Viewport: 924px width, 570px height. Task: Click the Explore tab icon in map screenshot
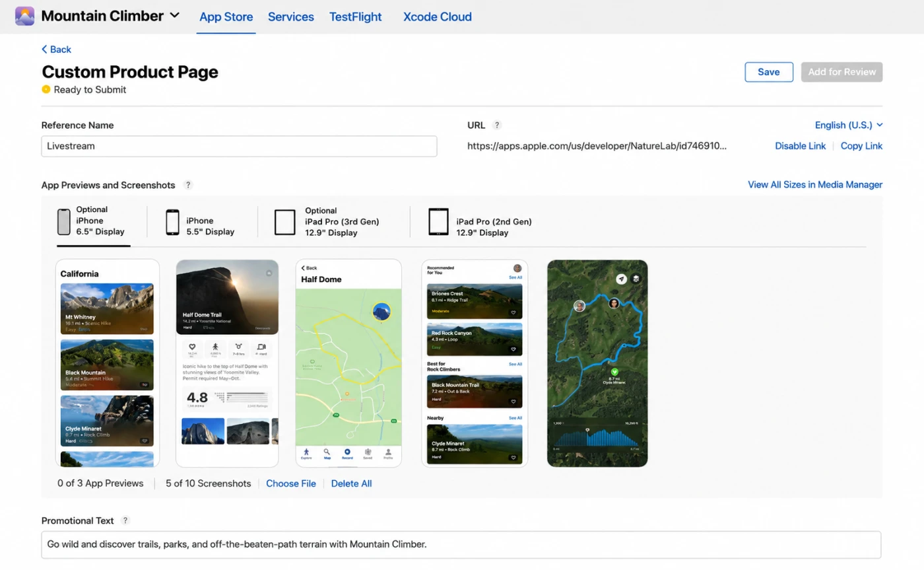(x=306, y=453)
